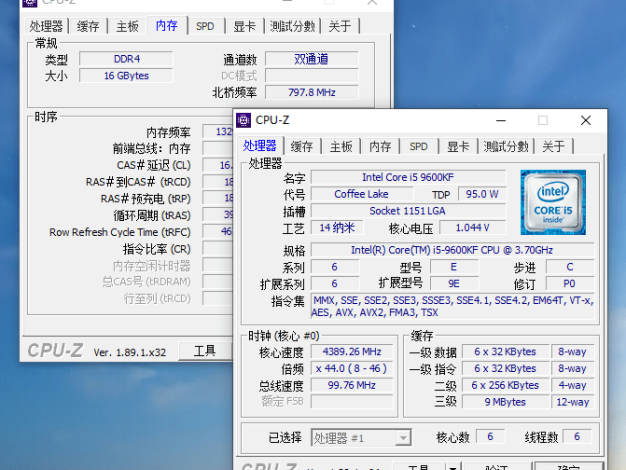Select 关于 tab in back CPU-Z window

[x=340, y=26]
